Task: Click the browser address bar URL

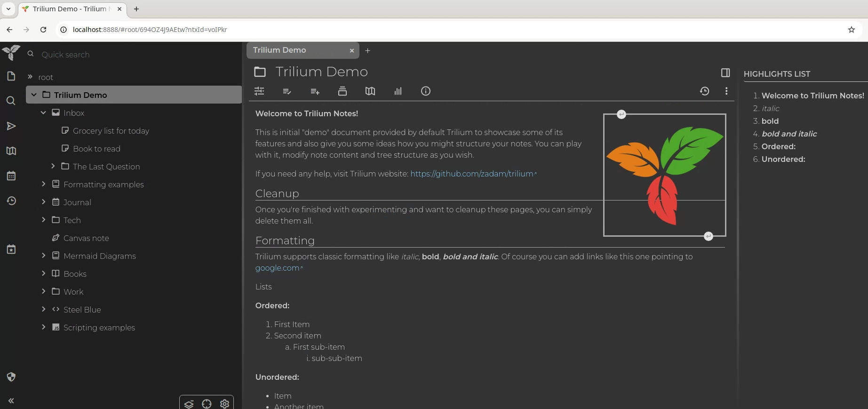Action: click(x=150, y=30)
